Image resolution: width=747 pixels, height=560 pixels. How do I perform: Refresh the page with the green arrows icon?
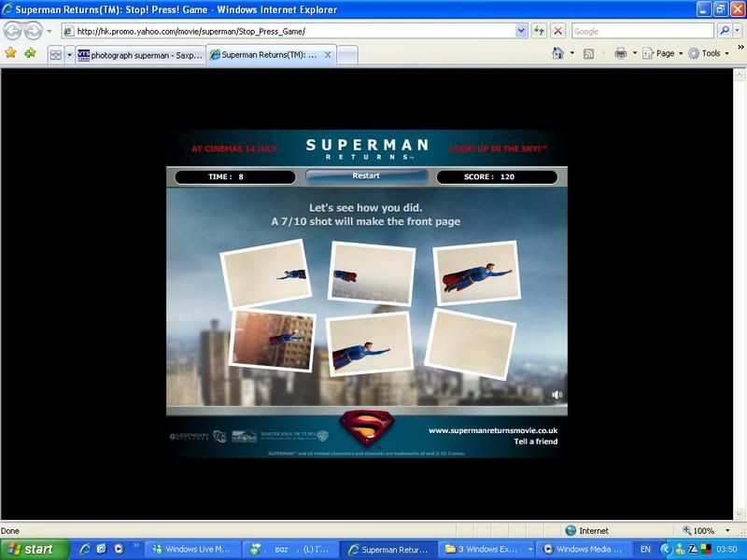[x=539, y=32]
